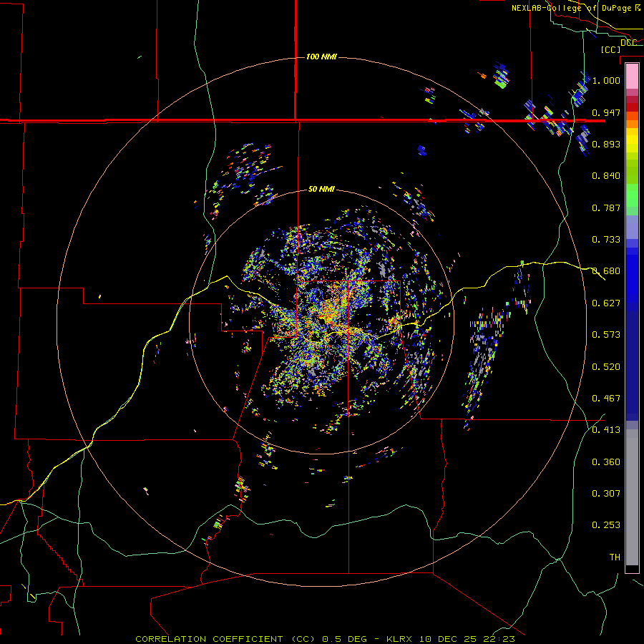This screenshot has width=644, height=644.
Task: Click the TH threshold label
Action: [x=615, y=557]
